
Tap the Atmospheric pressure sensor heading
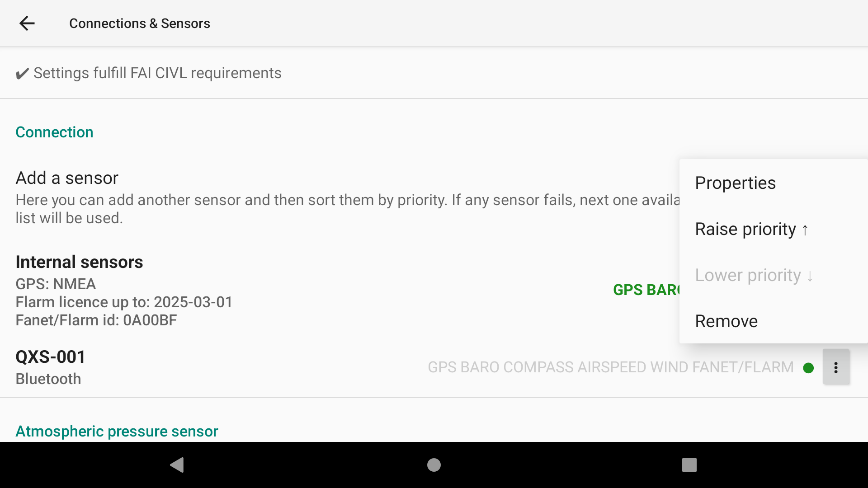click(117, 431)
